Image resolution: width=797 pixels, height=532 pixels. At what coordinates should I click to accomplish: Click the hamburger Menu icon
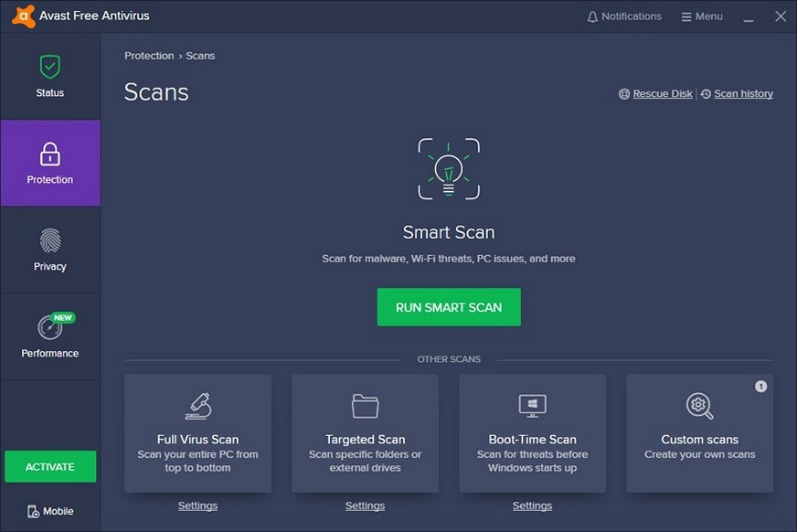[x=686, y=16]
